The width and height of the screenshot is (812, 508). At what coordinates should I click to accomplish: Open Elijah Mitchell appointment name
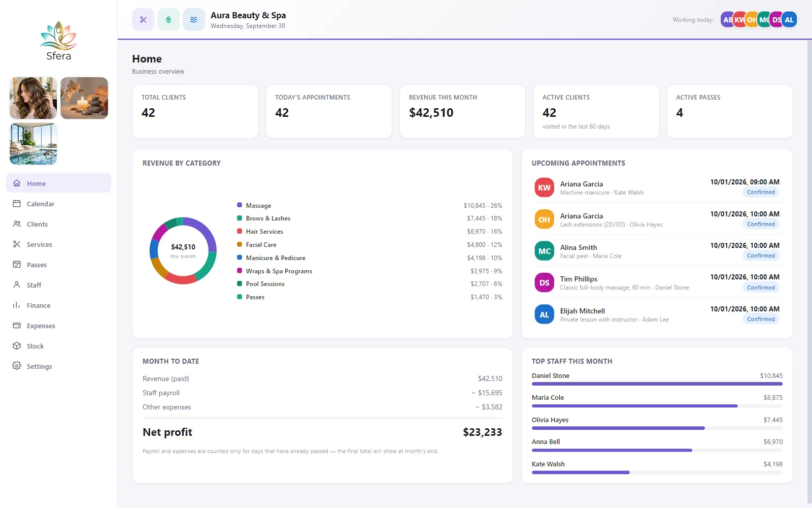[x=582, y=311]
